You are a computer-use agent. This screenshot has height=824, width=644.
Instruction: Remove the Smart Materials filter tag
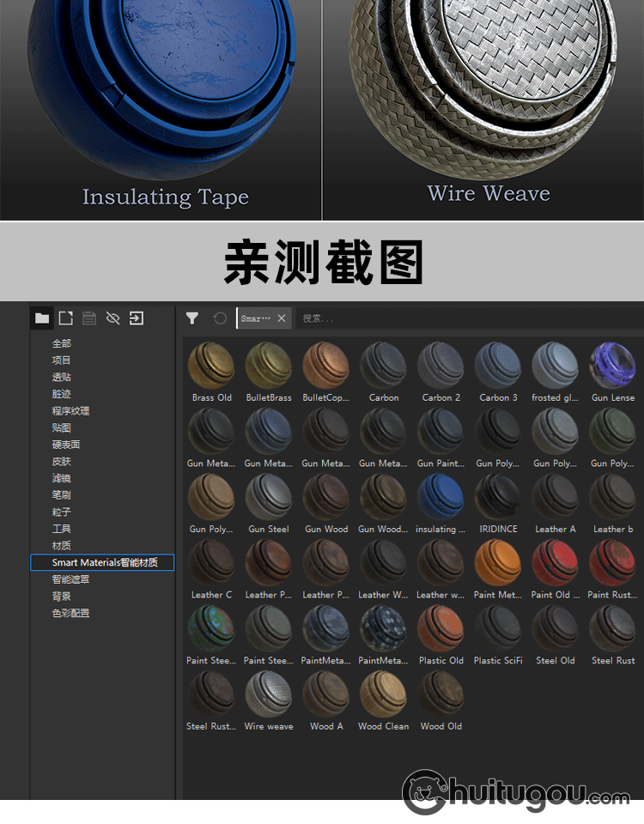[282, 318]
